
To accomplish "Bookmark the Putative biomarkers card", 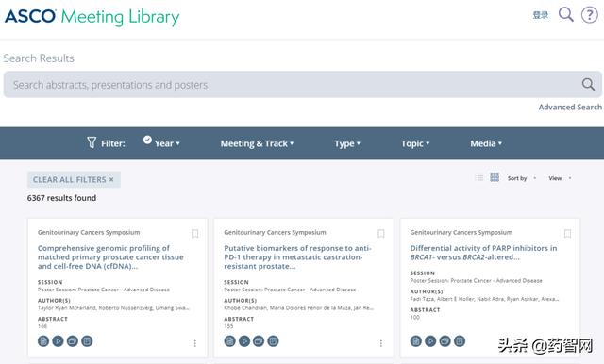I will [381, 234].
